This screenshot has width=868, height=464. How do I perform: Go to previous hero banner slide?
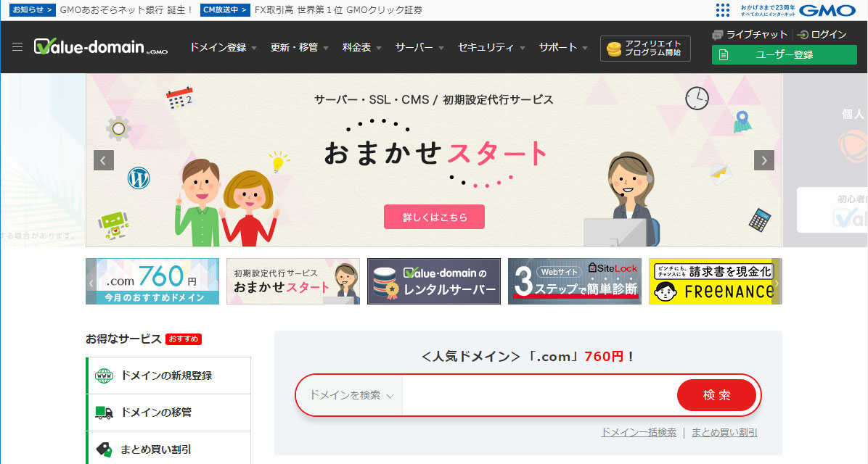pyautogui.click(x=104, y=160)
